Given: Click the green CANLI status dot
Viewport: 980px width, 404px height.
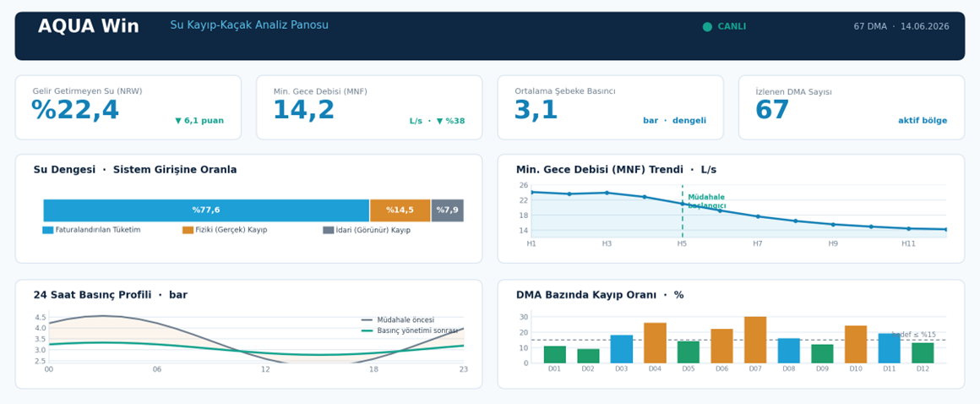Looking at the screenshot, I should coord(707,27).
